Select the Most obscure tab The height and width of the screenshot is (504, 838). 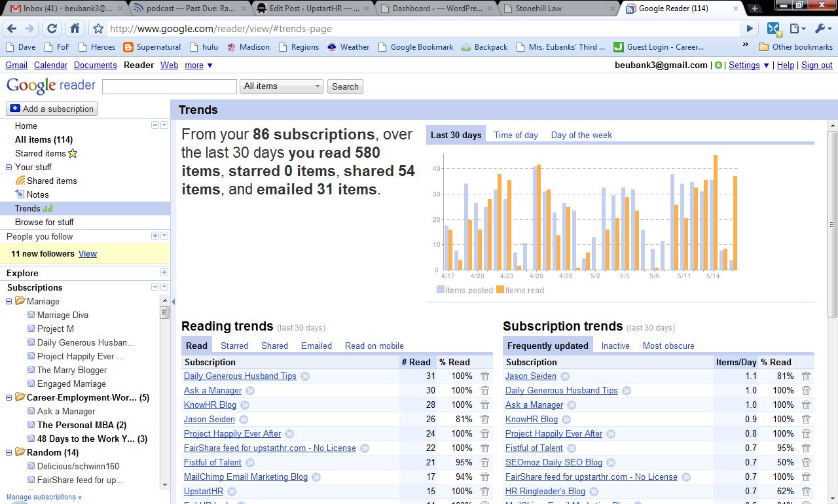(x=668, y=346)
